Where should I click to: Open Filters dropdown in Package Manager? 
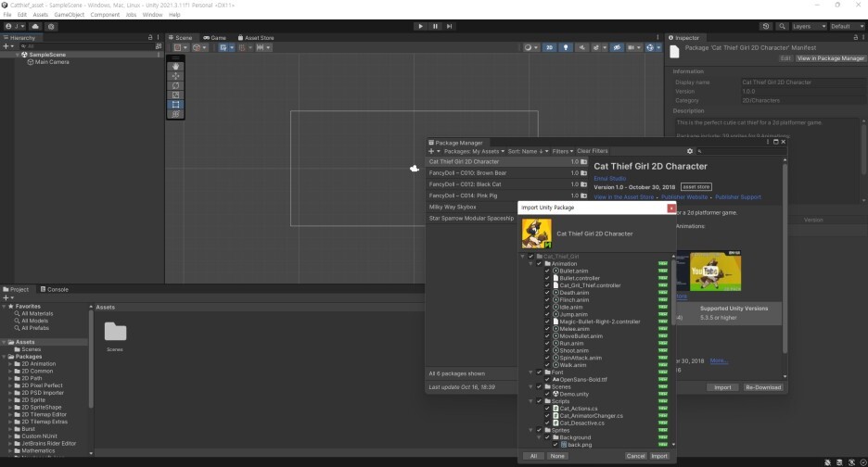coord(562,151)
